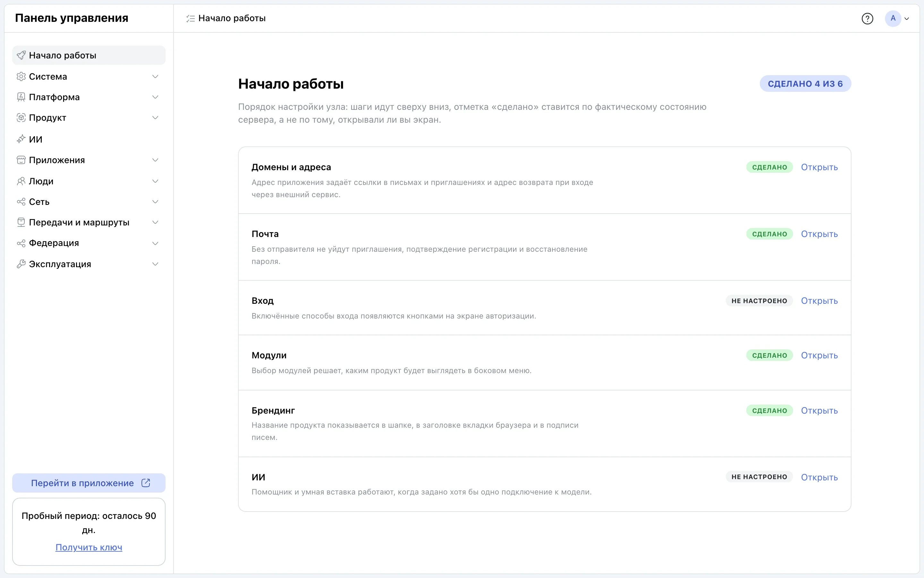Image resolution: width=924 pixels, height=578 pixels.
Task: Click the Панель управления title
Action: coord(72,18)
